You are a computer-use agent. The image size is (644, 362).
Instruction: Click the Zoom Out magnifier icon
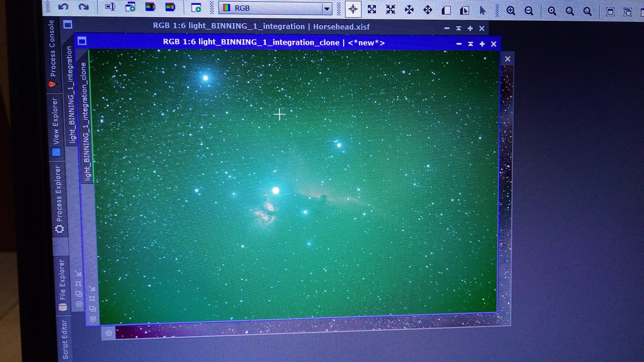click(x=529, y=11)
